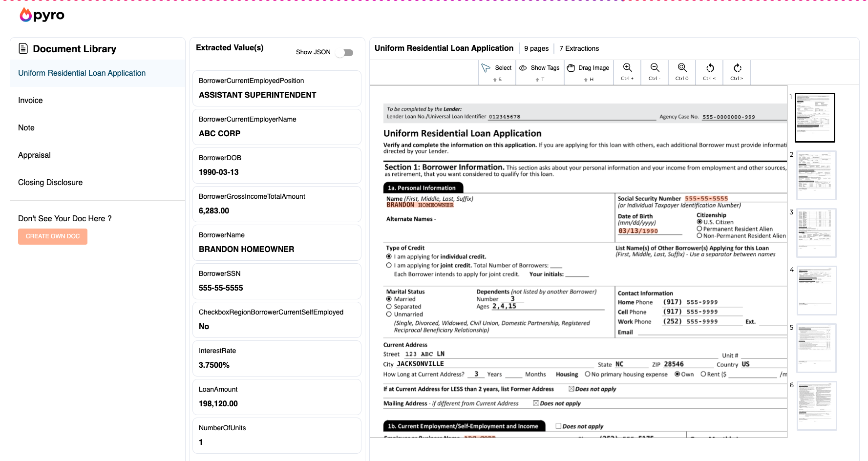Click the 7 Extractions label
868x461 pixels.
(x=579, y=48)
